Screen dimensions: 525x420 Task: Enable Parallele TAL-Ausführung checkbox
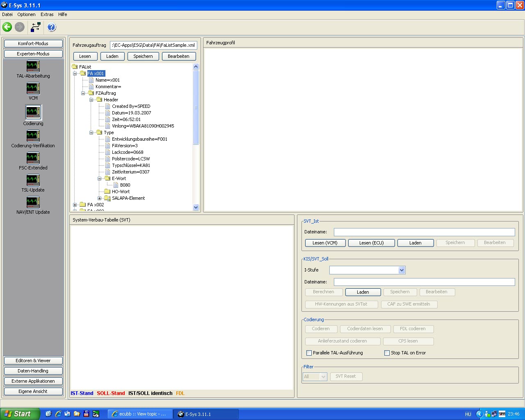tap(309, 353)
